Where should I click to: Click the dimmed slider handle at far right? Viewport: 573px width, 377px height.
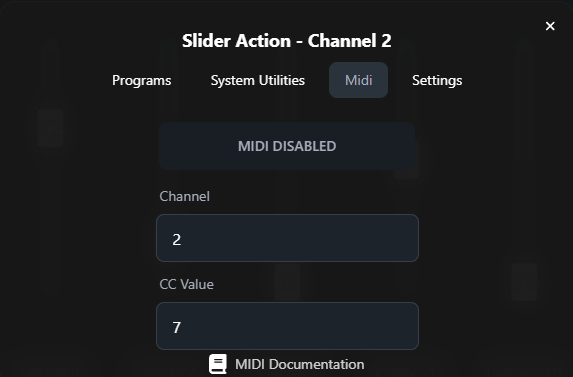(x=524, y=282)
